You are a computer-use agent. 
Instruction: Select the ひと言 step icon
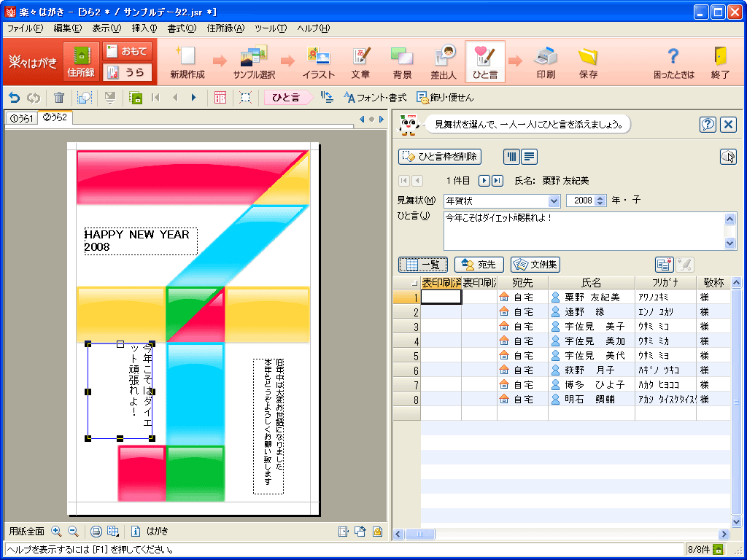pos(485,62)
